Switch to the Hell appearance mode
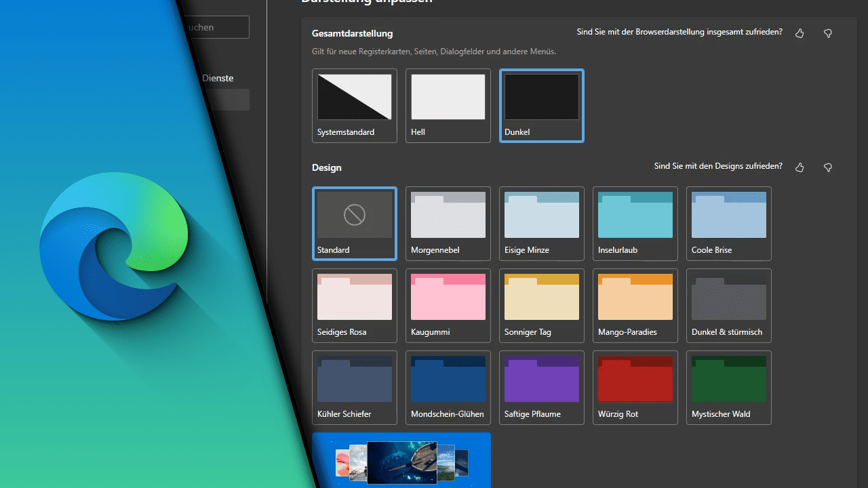The image size is (868, 488). coord(448,106)
